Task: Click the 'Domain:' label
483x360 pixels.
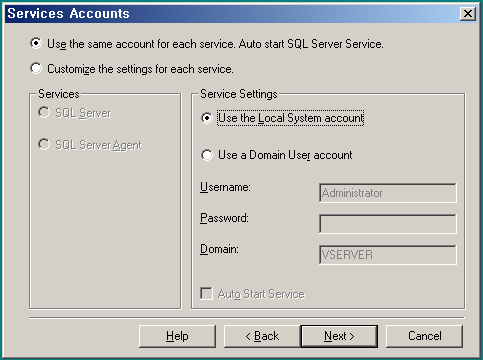Action: click(219, 249)
